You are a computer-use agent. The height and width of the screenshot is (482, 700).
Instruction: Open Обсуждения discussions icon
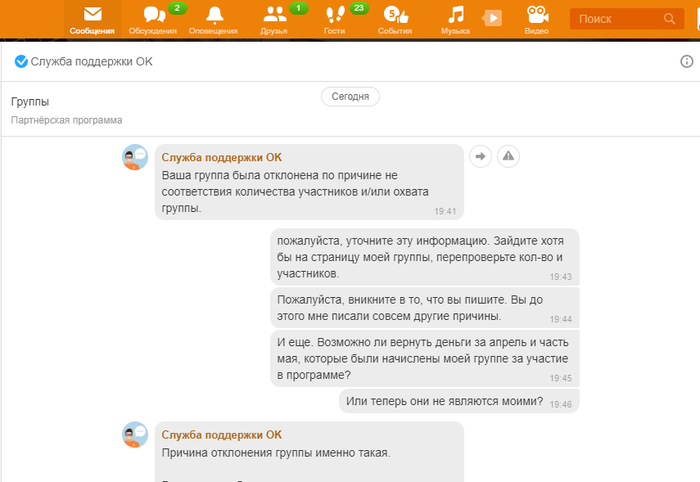[x=153, y=20]
